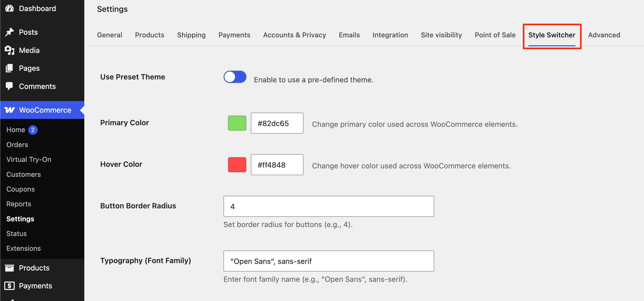Click the Media library icon
The width and height of the screenshot is (644, 301).
(9, 50)
